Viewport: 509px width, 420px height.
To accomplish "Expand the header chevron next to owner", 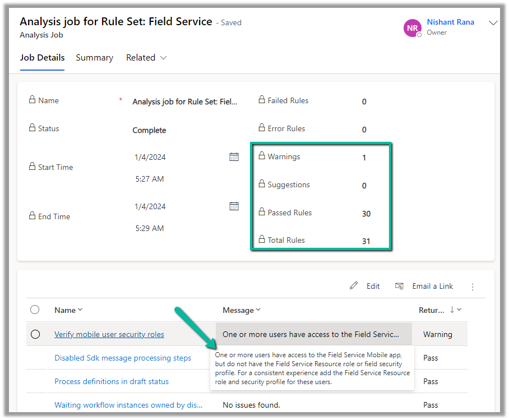I will (x=493, y=23).
